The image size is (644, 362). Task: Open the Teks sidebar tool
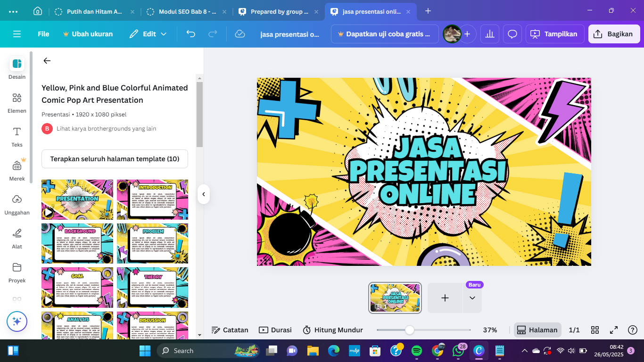click(x=17, y=136)
